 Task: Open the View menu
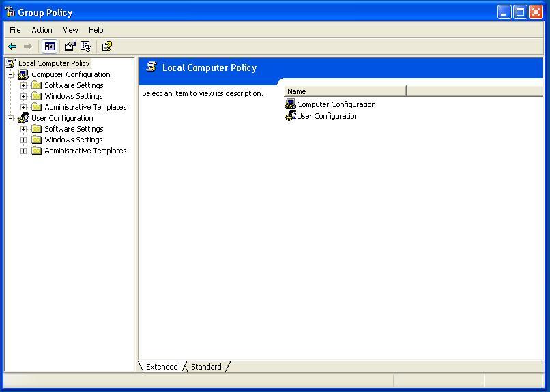click(70, 30)
